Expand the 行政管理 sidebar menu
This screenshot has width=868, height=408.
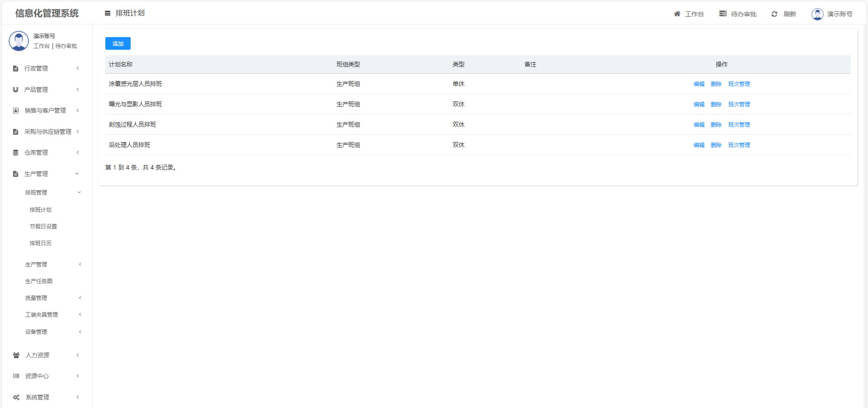click(45, 68)
